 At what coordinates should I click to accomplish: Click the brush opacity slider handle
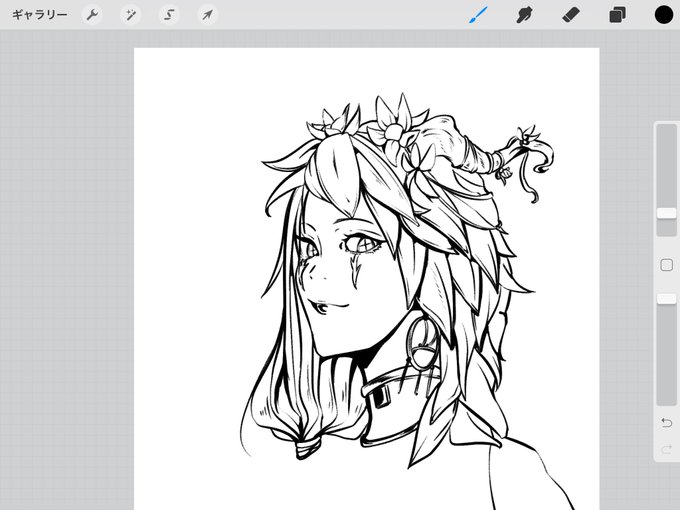pyautogui.click(x=666, y=299)
